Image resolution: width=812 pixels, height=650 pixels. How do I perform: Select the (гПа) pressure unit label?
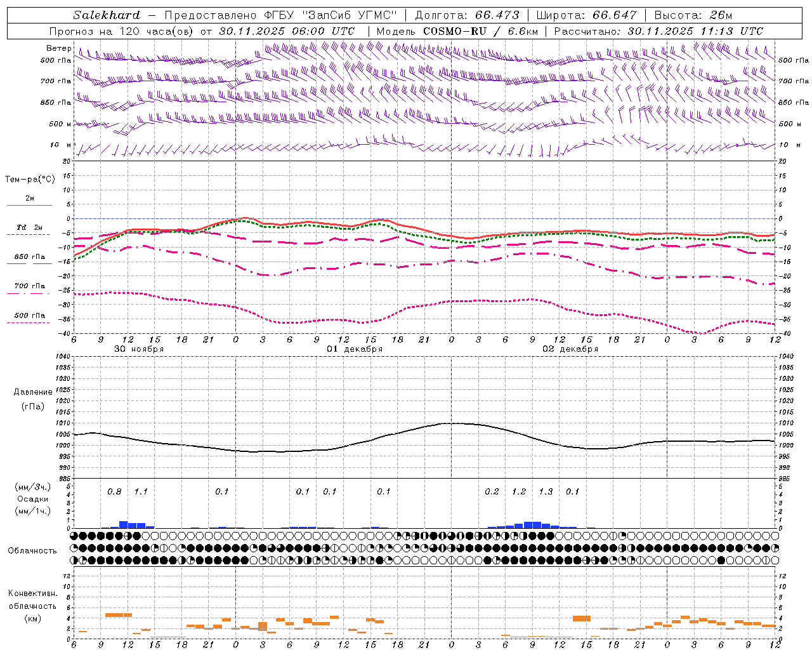(x=32, y=406)
